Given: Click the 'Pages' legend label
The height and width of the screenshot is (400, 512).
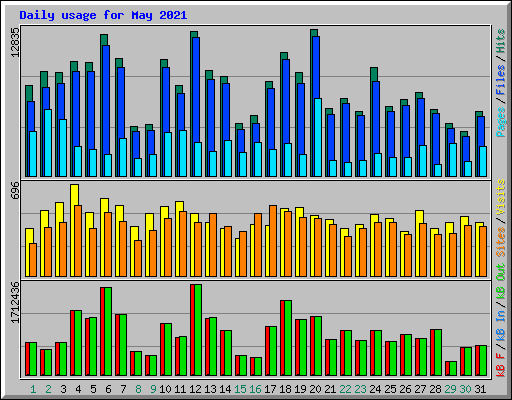Looking at the screenshot, I should [501, 122].
